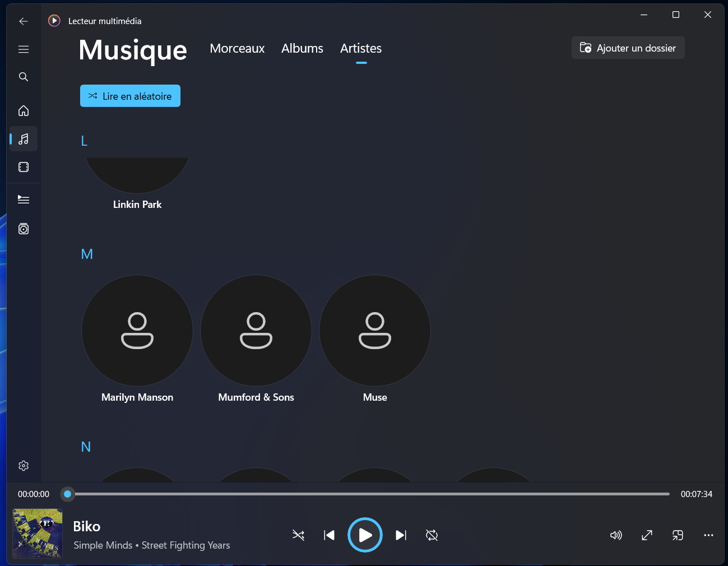Image resolution: width=728 pixels, height=566 pixels.
Task: Click Simple Minds • Street Fighting Years text
Action: [152, 545]
